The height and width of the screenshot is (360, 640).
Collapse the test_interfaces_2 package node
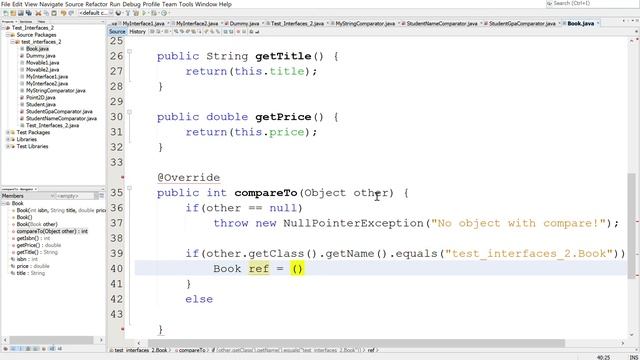coord(12,42)
